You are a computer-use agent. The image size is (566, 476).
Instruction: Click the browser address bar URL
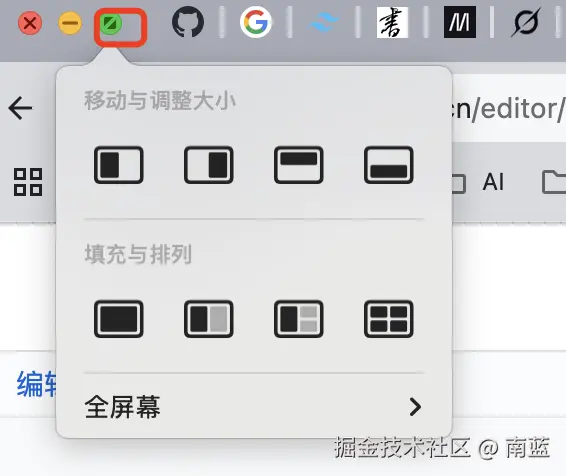click(509, 108)
